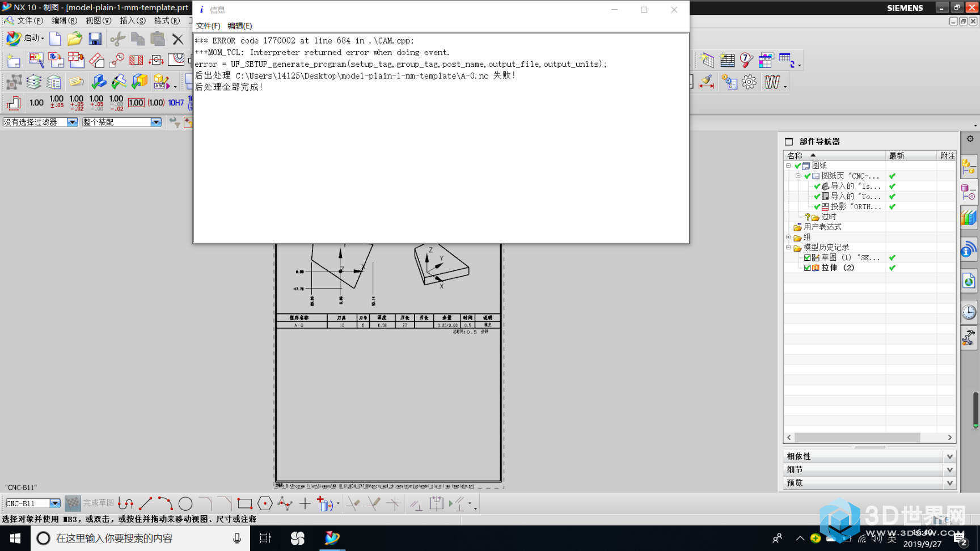980x551 pixels.
Task: Open the yellow tag attribute icon
Action: pyautogui.click(x=77, y=82)
